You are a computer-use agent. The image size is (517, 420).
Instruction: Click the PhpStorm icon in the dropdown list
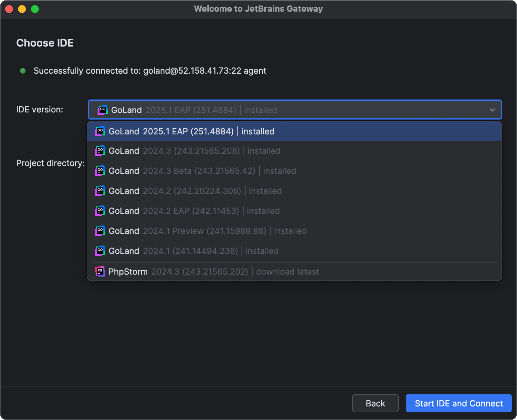tap(100, 271)
